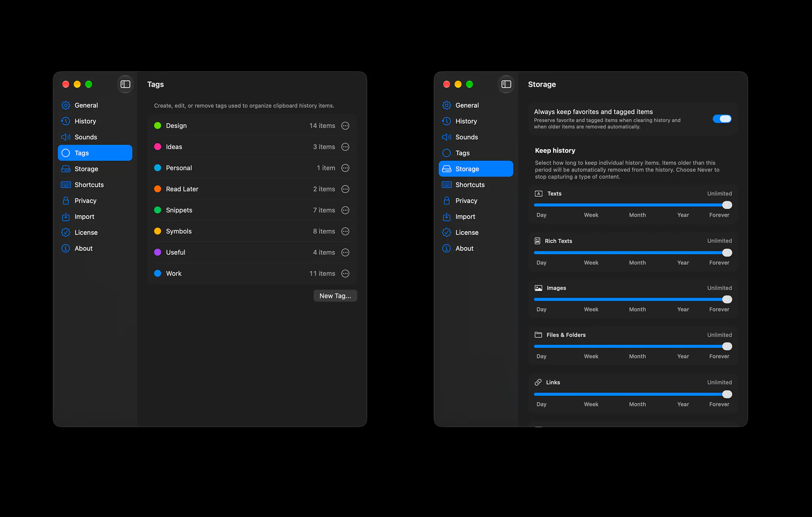Open options menu for Design tag
The image size is (812, 517).
coord(345,126)
